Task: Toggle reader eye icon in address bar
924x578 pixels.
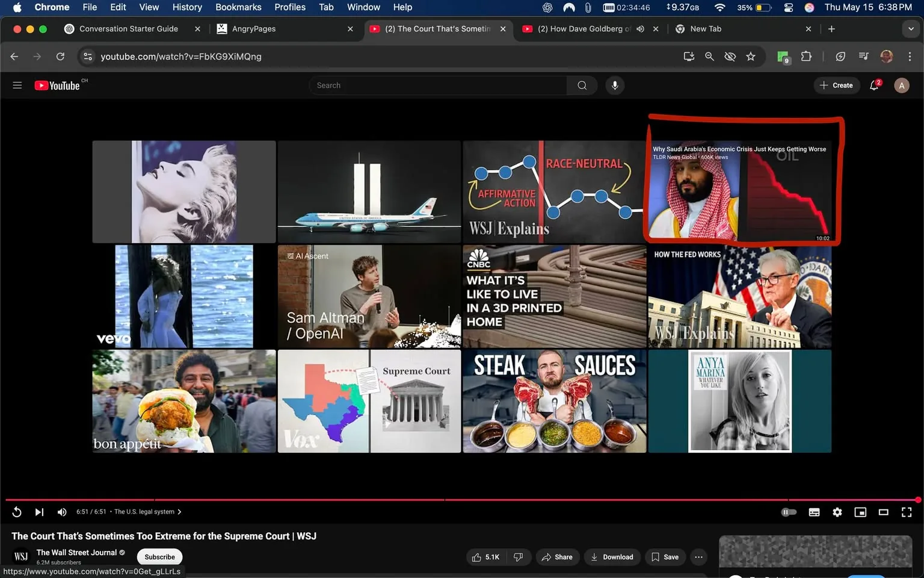Action: tap(730, 56)
